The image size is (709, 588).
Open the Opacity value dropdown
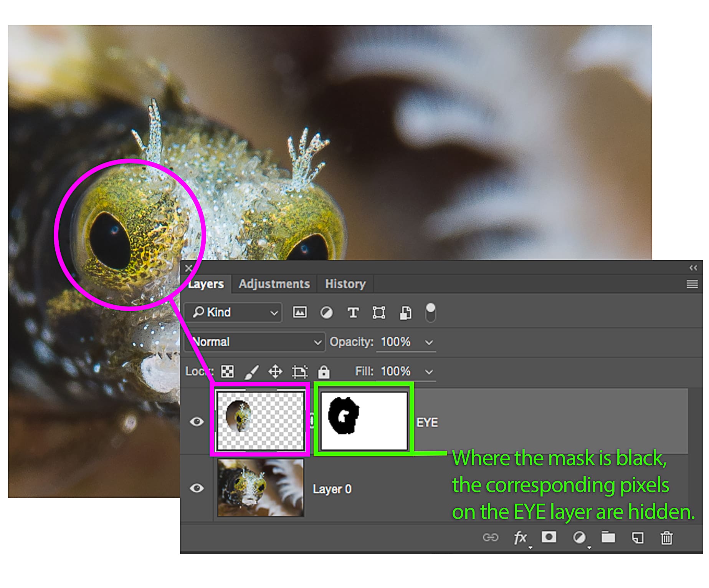tap(429, 342)
